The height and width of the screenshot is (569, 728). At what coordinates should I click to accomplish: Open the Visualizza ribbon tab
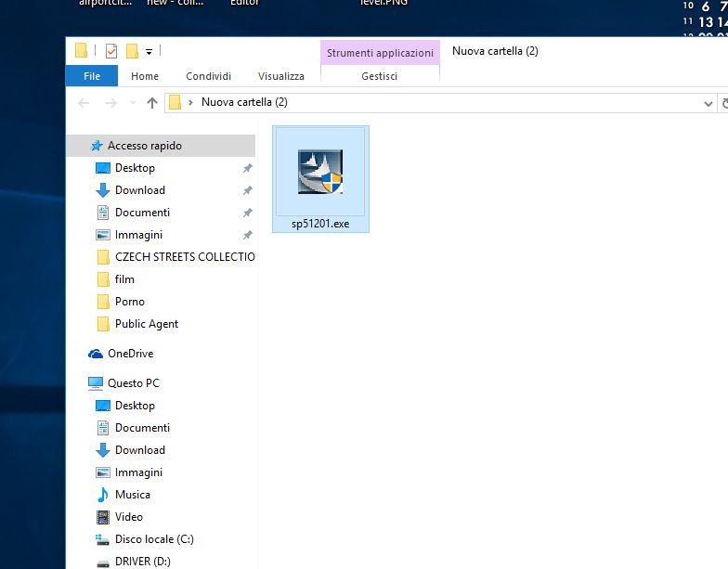coord(280,76)
